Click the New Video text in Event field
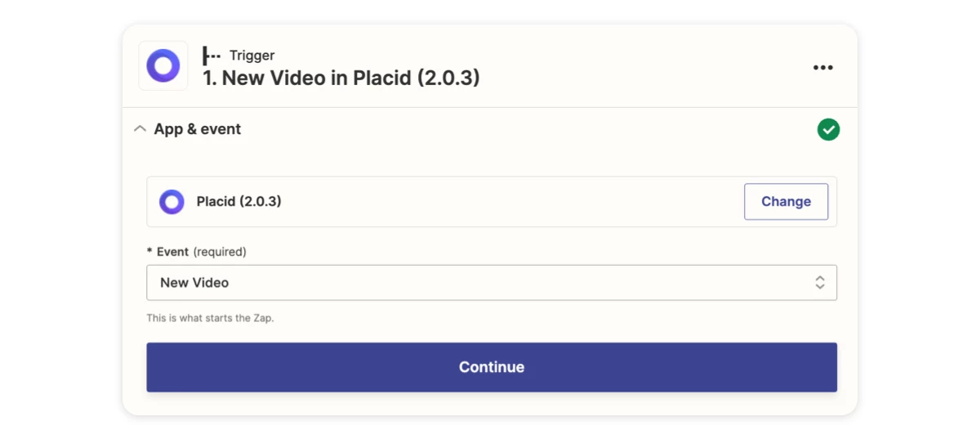The width and height of the screenshot is (980, 448). tap(194, 282)
